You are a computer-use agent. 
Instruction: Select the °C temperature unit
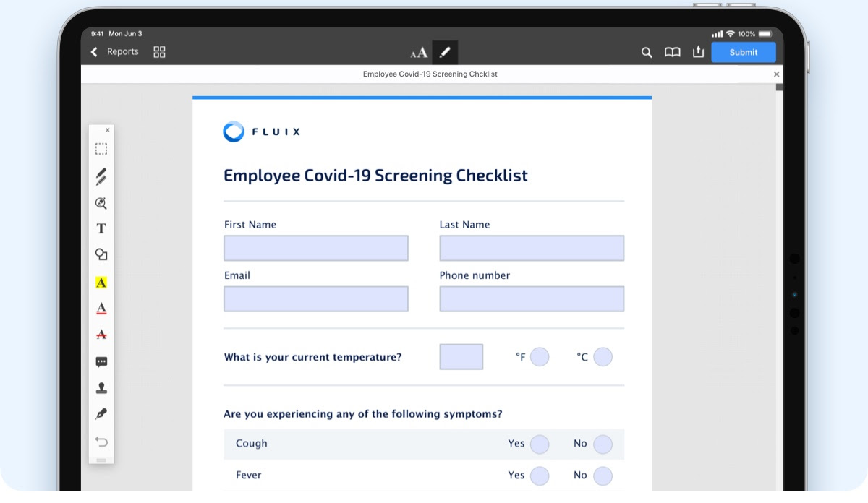[603, 357]
